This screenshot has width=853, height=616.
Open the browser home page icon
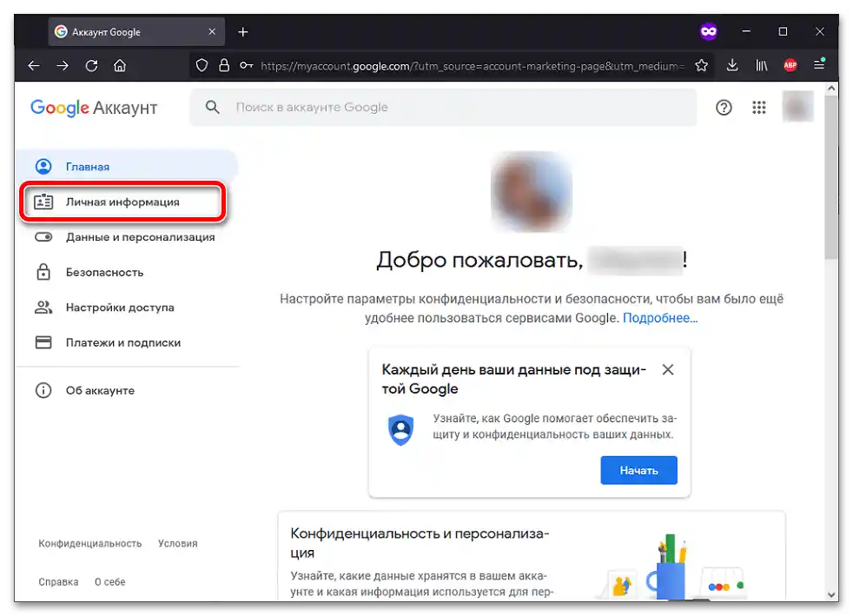tap(120, 66)
